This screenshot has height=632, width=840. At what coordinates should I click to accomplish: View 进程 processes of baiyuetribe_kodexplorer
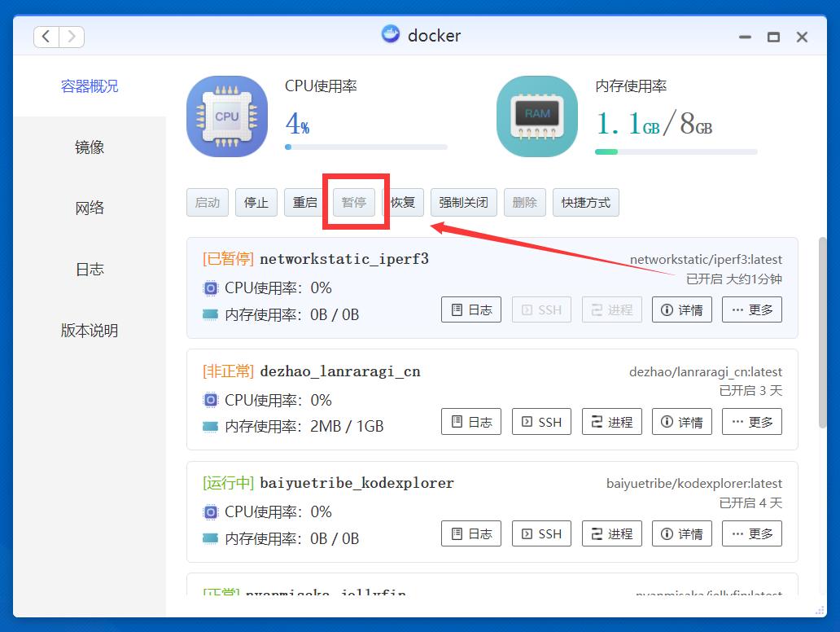click(611, 533)
